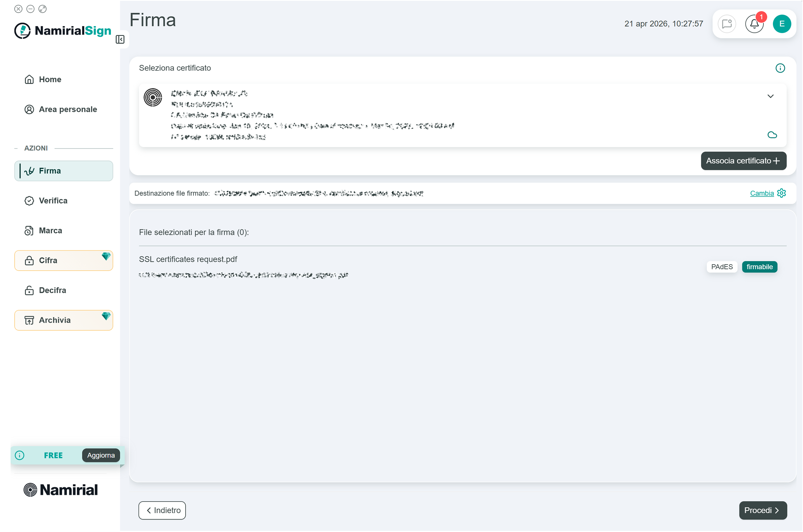803x532 pixels.
Task: Proceed using the Procedi button
Action: [763, 510]
